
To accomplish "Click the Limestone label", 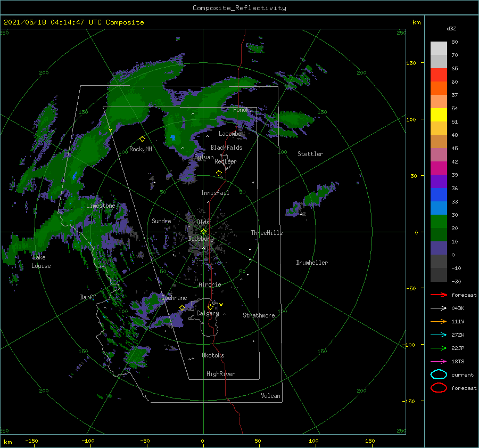I will [x=101, y=206].
